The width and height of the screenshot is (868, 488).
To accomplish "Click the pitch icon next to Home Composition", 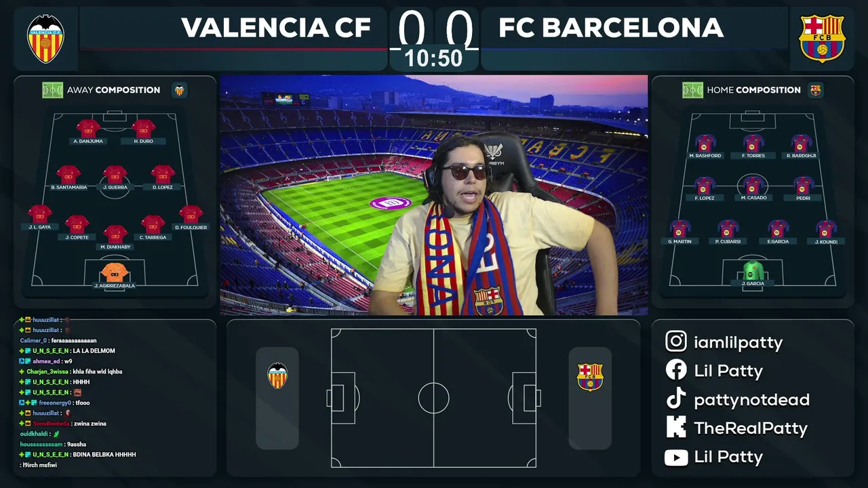I will [692, 89].
